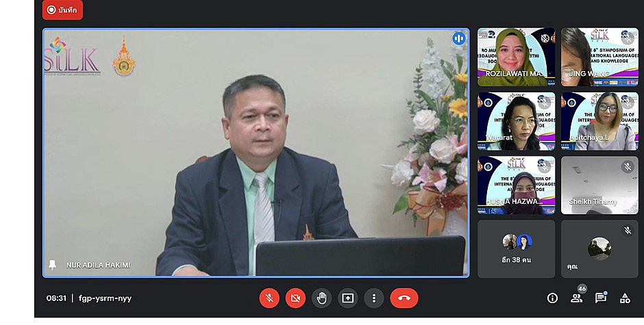Show the participants list with 46 people
644x325 pixels.
(x=577, y=298)
